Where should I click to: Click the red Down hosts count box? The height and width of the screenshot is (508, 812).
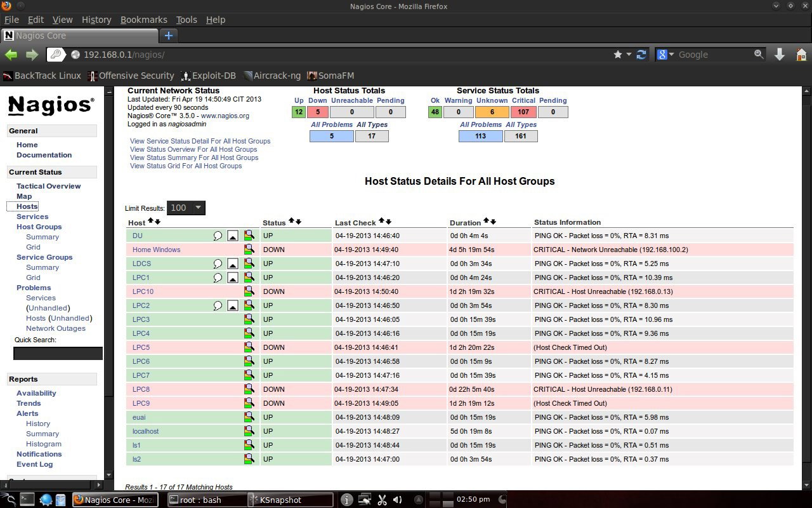318,112
